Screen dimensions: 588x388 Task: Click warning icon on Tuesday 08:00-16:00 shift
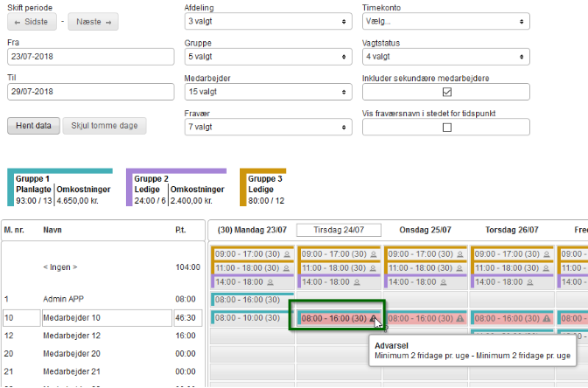click(374, 319)
